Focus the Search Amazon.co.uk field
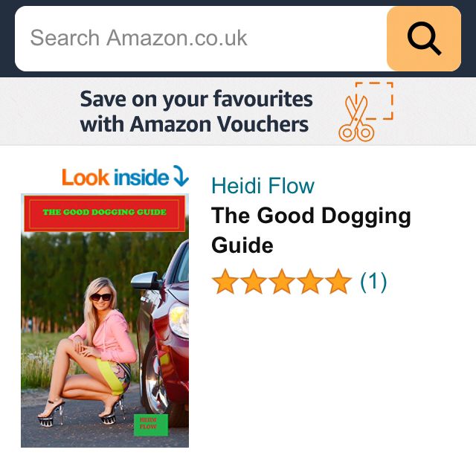The width and height of the screenshot is (476, 464). [201, 39]
